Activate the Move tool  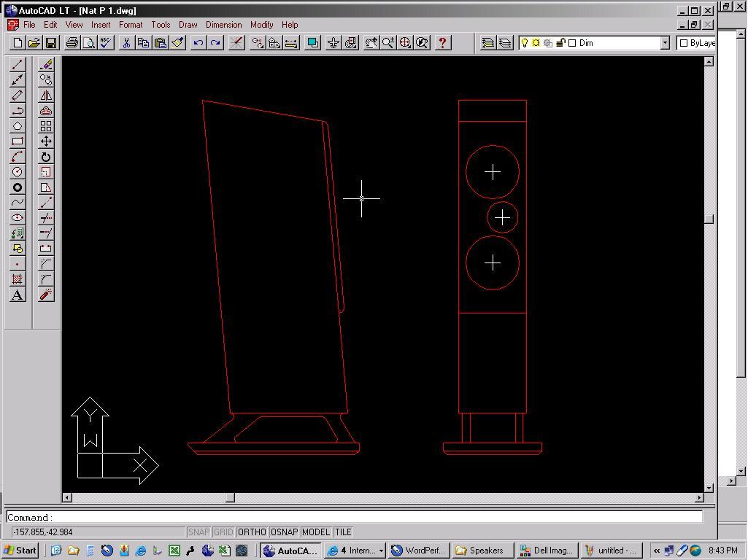click(x=46, y=141)
